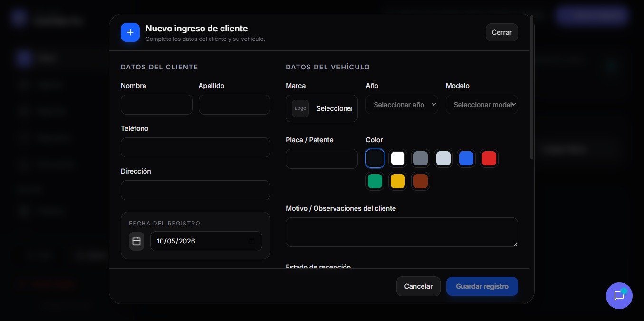The height and width of the screenshot is (321, 644).
Task: Open the Seleccionar año dropdown
Action: (x=402, y=105)
